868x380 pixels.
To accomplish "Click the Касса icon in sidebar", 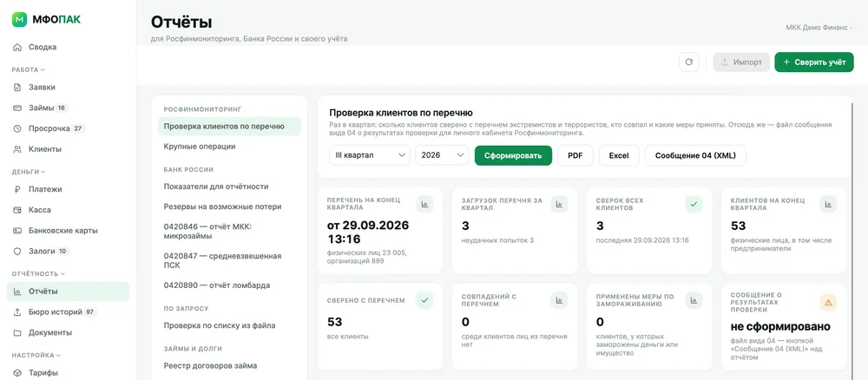I will pos(17,210).
